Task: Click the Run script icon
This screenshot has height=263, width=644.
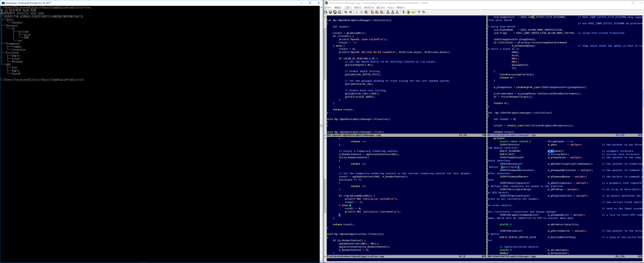Action: coord(397,12)
